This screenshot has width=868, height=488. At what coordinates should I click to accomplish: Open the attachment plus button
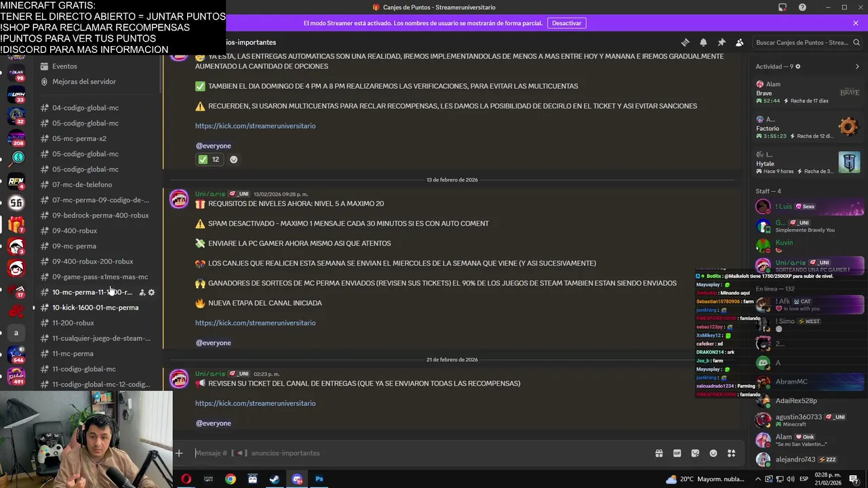click(179, 453)
